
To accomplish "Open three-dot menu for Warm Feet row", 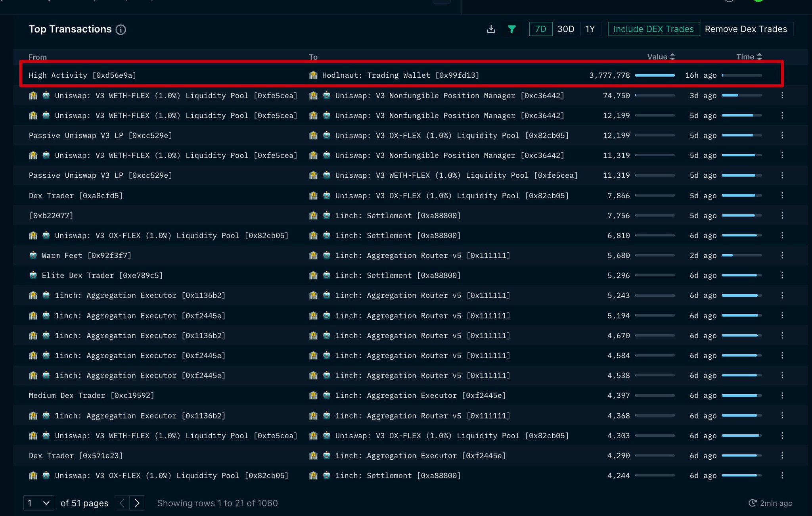I will pyautogui.click(x=782, y=255).
